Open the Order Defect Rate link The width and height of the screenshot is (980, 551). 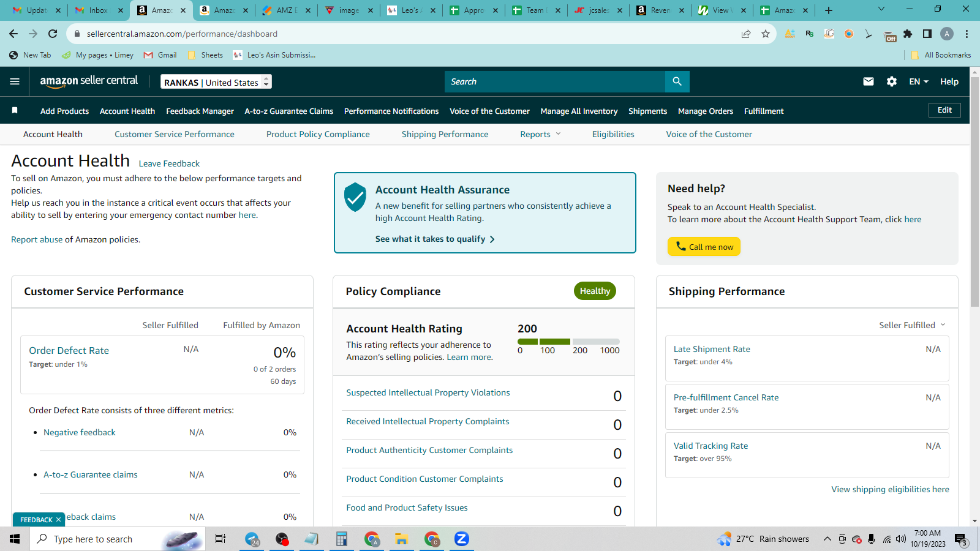point(69,350)
